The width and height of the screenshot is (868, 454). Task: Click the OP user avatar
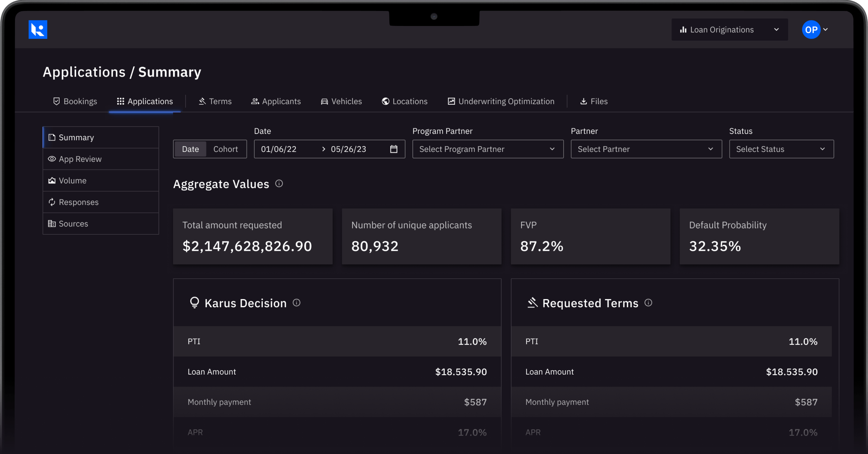(811, 30)
